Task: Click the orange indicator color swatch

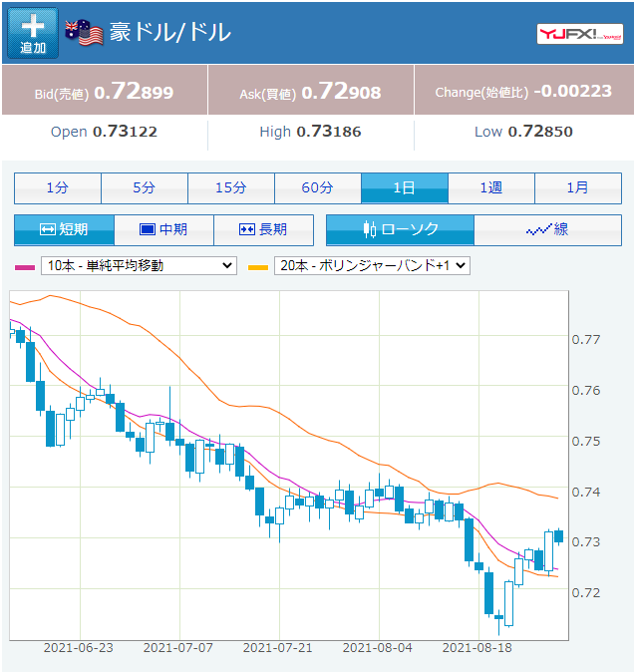Action: pos(258,267)
